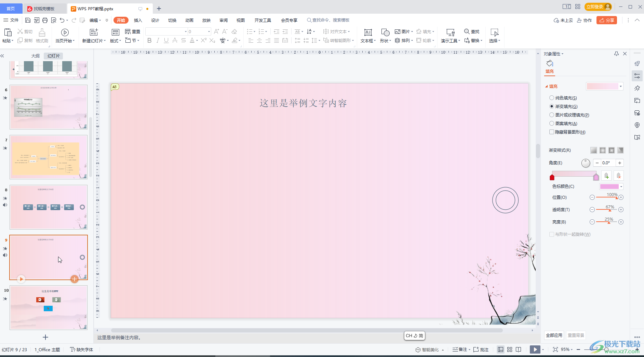
Task: Click the Increase Font Size icon
Action: tap(216, 31)
